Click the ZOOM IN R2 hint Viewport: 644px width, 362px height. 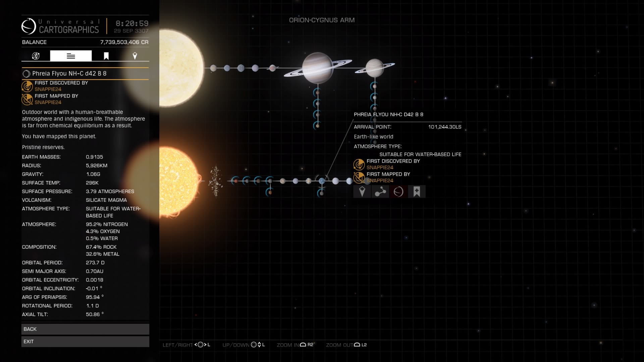point(295,345)
